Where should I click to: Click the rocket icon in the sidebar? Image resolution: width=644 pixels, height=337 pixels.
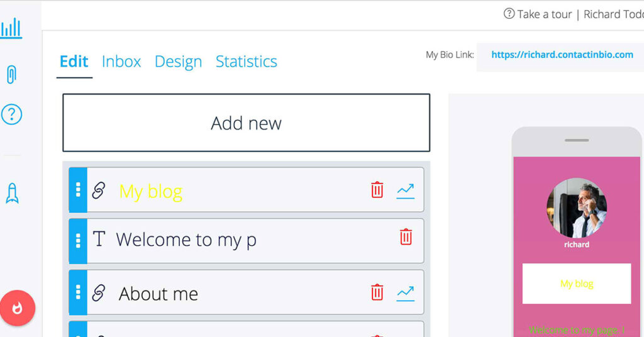(x=12, y=193)
